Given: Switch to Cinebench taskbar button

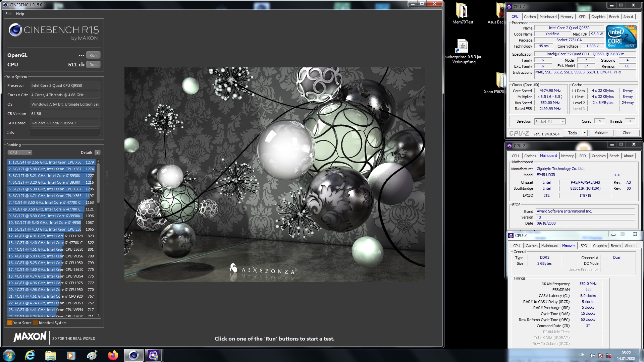Looking at the screenshot, I should (x=133, y=355).
